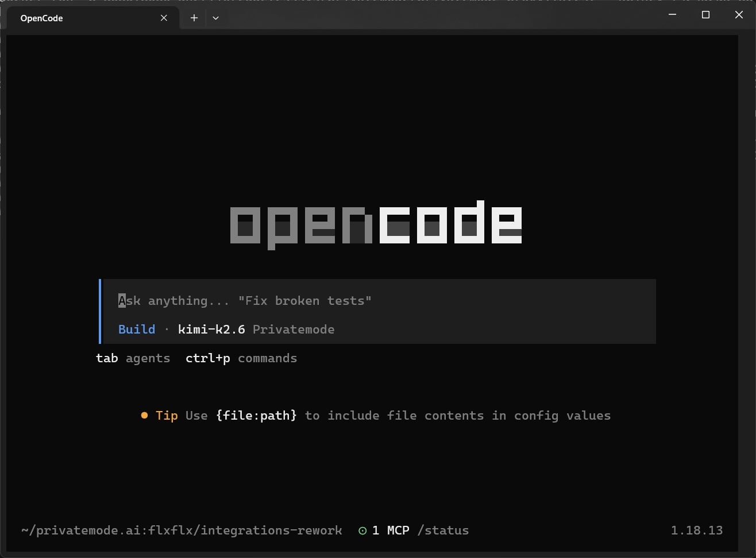
Task: Click the orange Tip bullet dot
Action: click(x=144, y=415)
